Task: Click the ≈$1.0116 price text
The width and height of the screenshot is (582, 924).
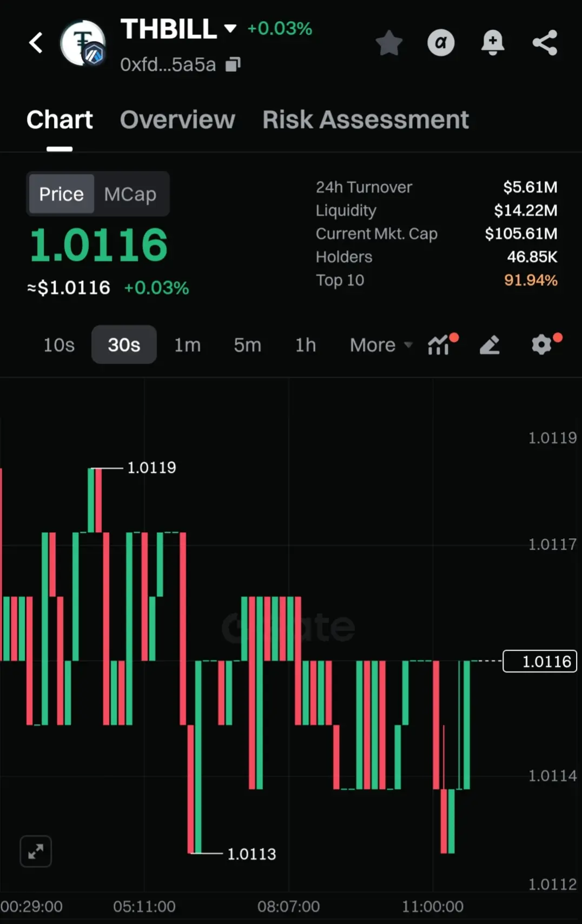Action: [69, 288]
